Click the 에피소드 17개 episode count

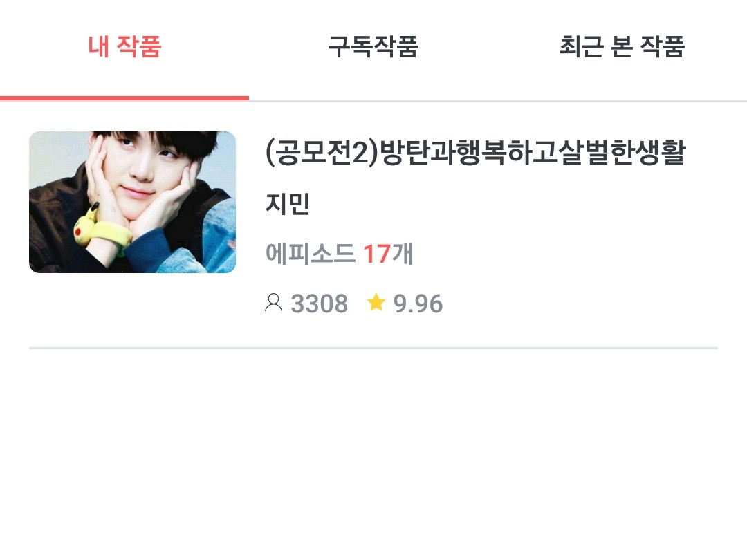coord(339,253)
